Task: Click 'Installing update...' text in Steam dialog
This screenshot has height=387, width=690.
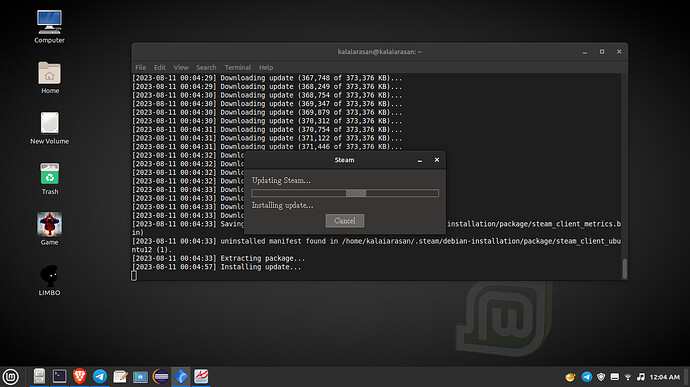Action: pyautogui.click(x=283, y=206)
